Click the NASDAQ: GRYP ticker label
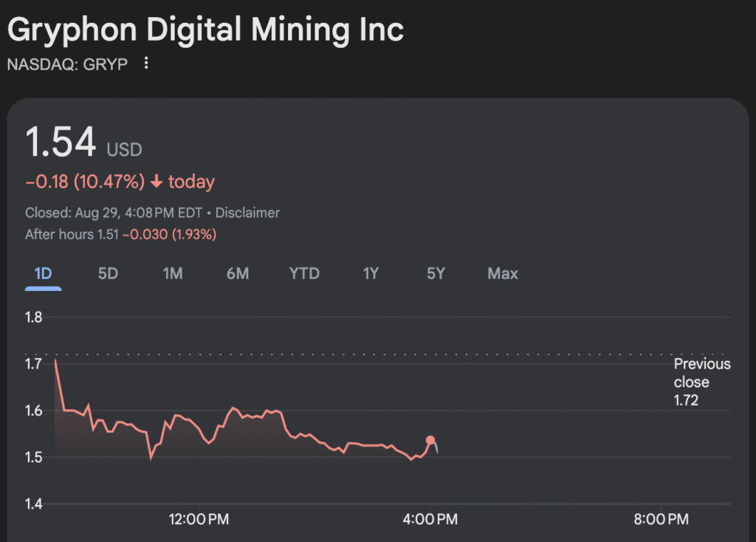 pos(67,64)
